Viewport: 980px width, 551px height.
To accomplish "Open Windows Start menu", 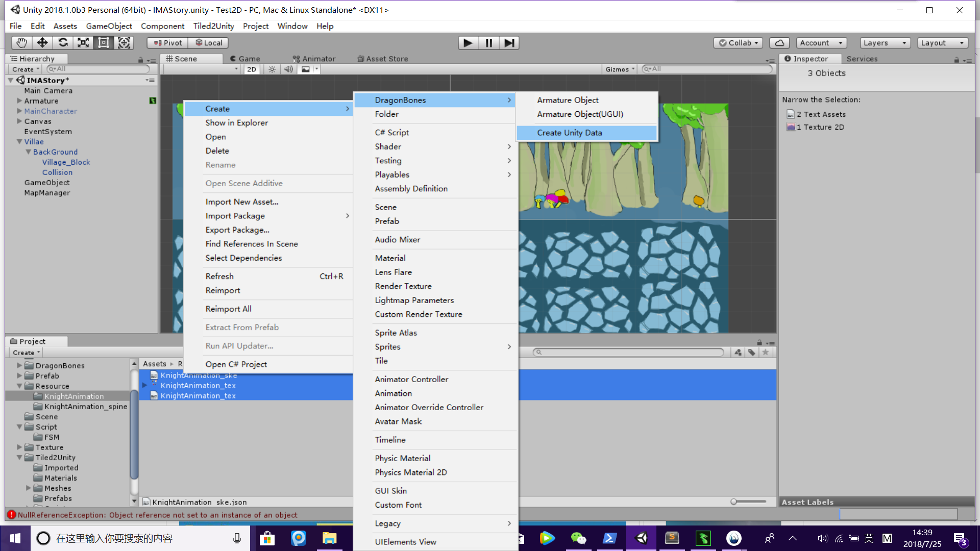I will pos(15,538).
